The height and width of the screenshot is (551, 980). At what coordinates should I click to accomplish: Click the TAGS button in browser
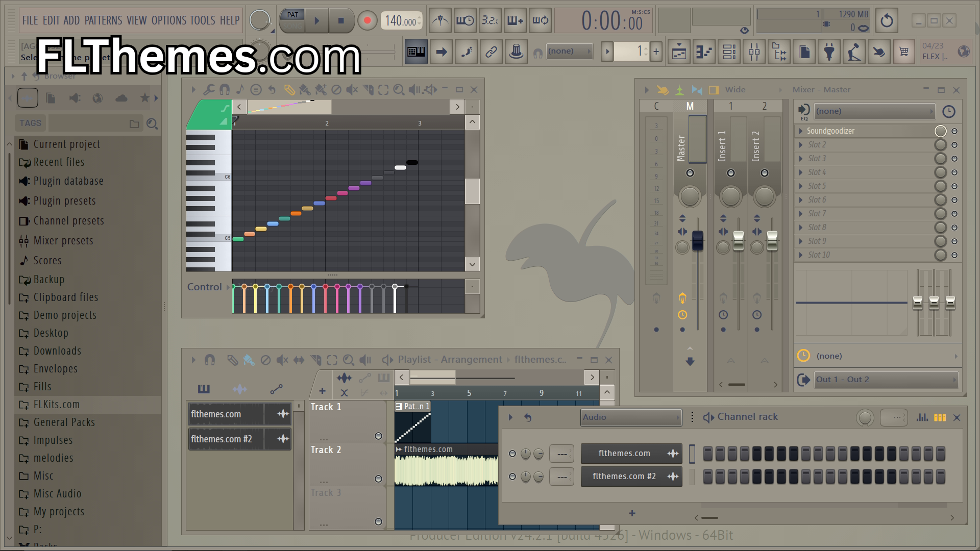tap(30, 123)
